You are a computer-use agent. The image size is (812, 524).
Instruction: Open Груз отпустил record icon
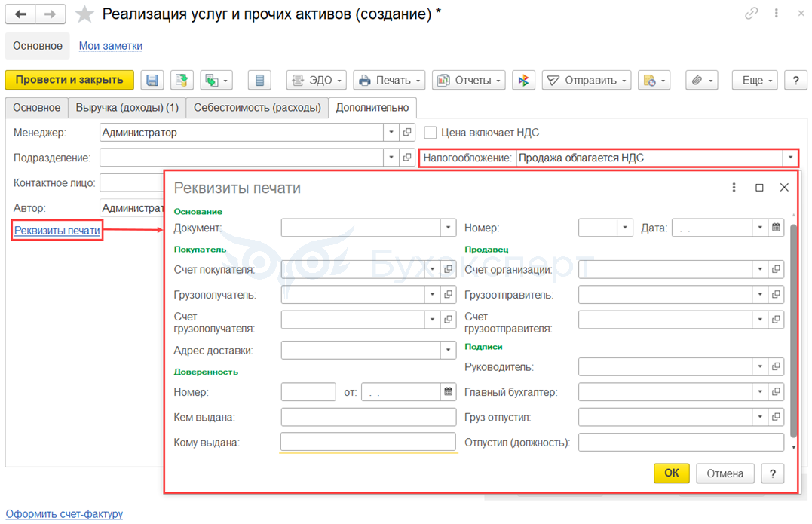coord(776,417)
